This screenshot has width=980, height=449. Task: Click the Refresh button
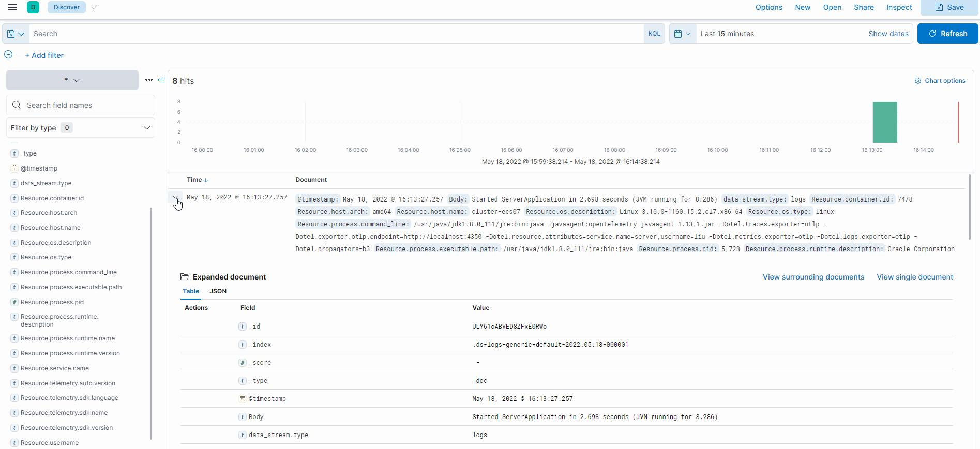(x=947, y=34)
